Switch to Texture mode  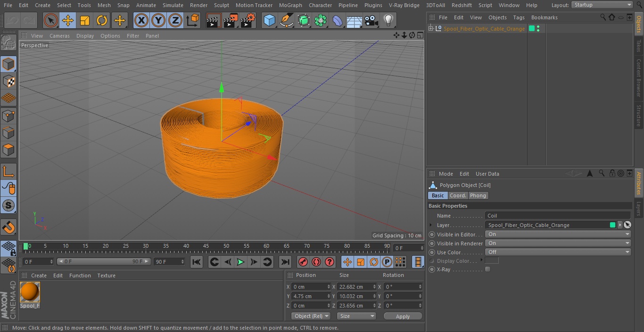8,81
